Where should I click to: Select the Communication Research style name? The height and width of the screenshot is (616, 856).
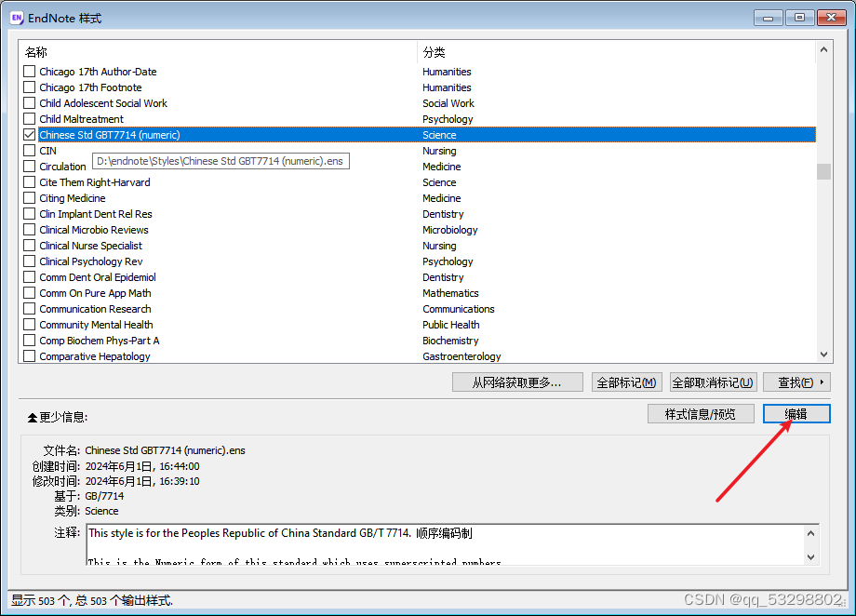(x=95, y=309)
